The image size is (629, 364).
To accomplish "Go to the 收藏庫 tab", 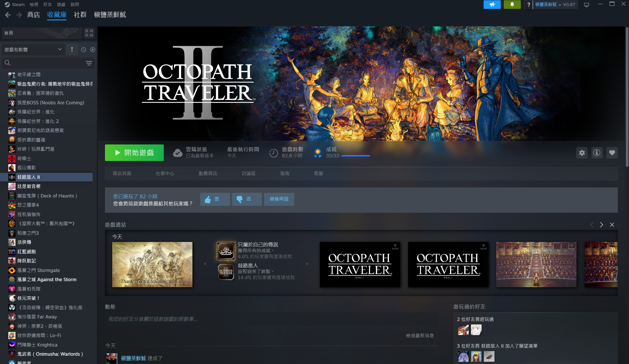I will [57, 15].
